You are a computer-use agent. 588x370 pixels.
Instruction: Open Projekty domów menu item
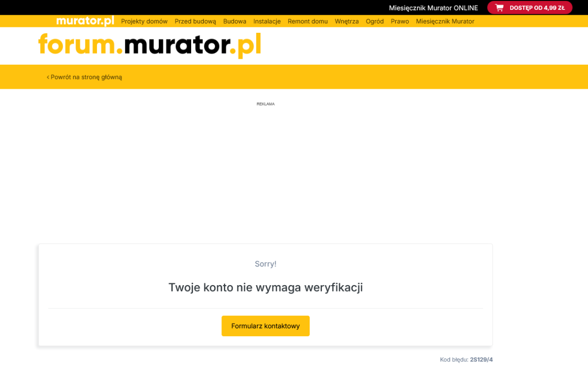click(145, 22)
